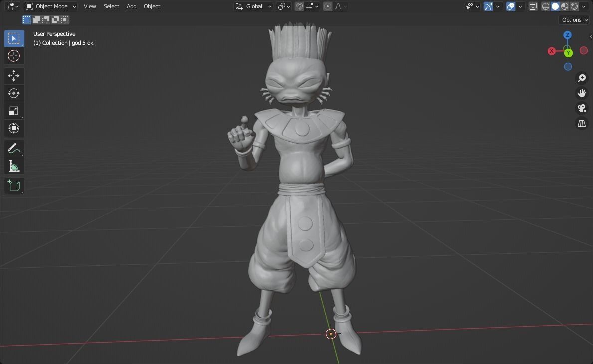The image size is (593, 364).
Task: Toggle viewport gizmos display
Action: [488, 6]
